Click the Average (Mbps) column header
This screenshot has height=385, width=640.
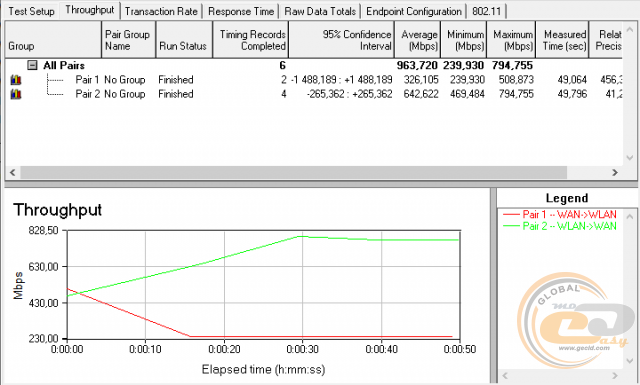coord(418,40)
